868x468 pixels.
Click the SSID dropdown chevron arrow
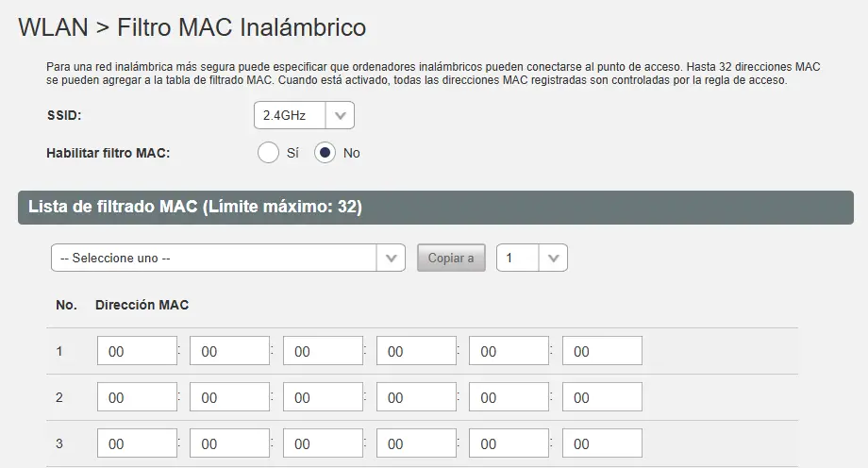340,115
